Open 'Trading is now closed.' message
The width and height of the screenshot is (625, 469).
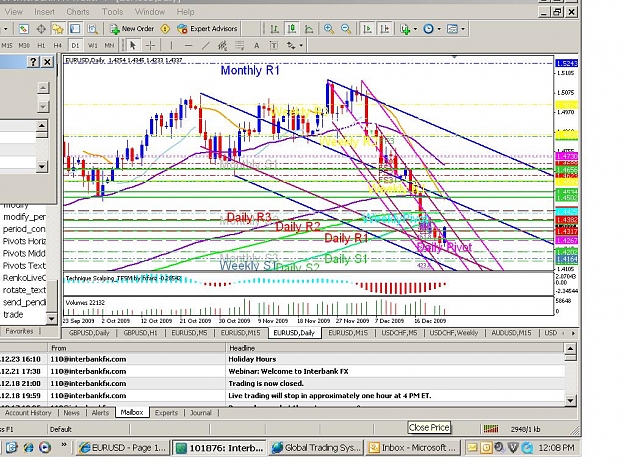[282, 383]
